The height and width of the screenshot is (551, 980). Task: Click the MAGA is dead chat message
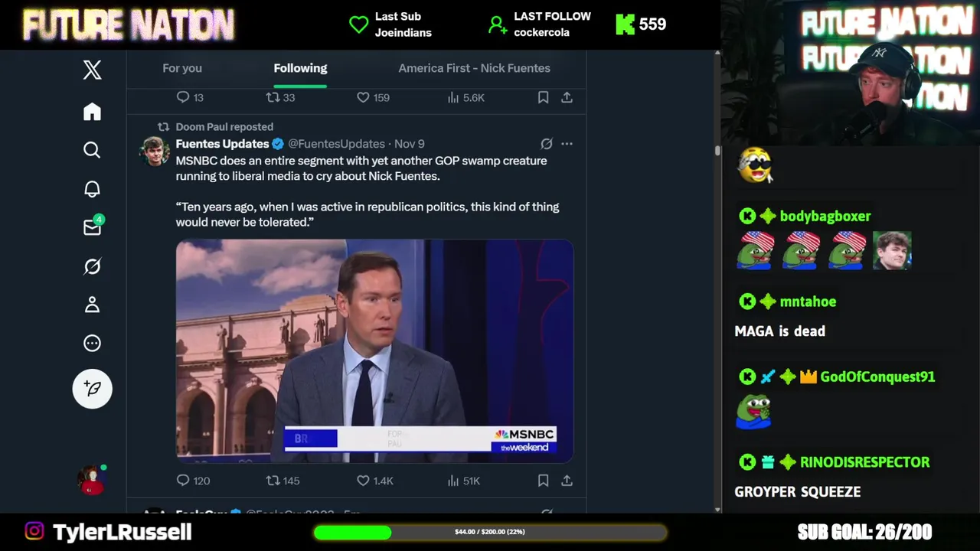[779, 331]
